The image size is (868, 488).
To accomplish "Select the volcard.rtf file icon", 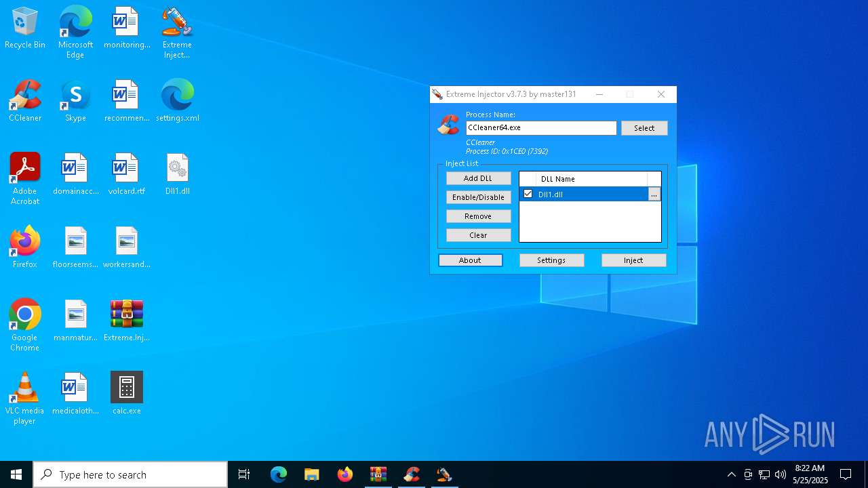I will [127, 175].
